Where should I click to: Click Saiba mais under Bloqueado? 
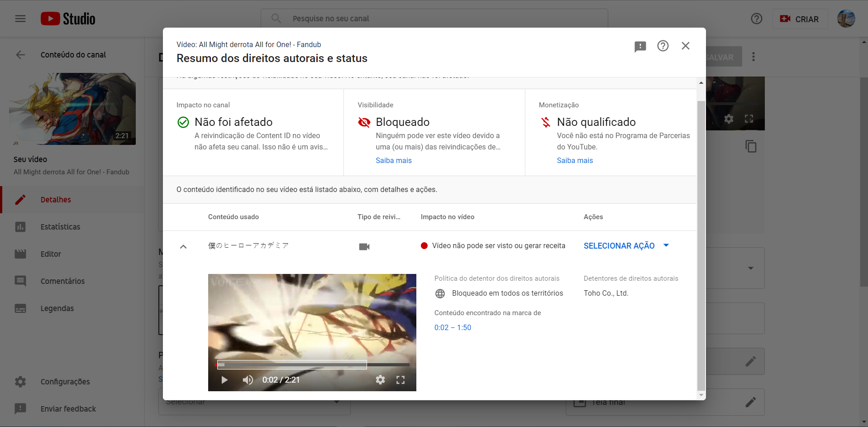(x=394, y=160)
